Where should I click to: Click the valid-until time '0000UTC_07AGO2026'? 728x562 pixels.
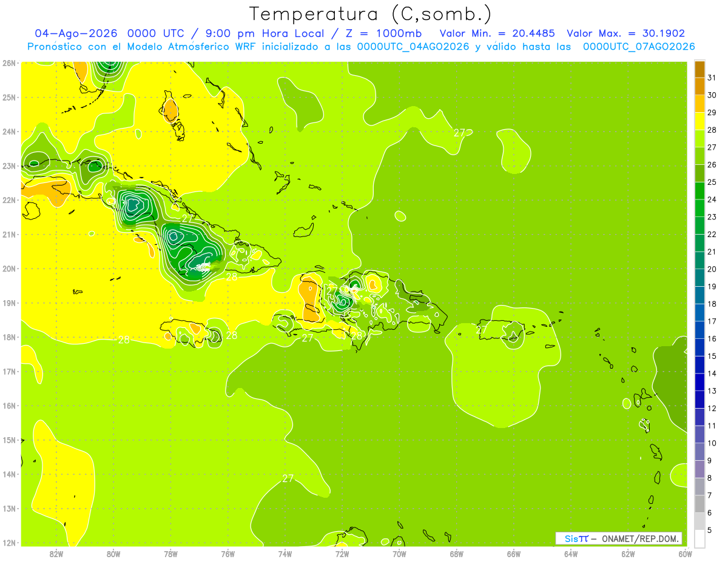coord(639,47)
